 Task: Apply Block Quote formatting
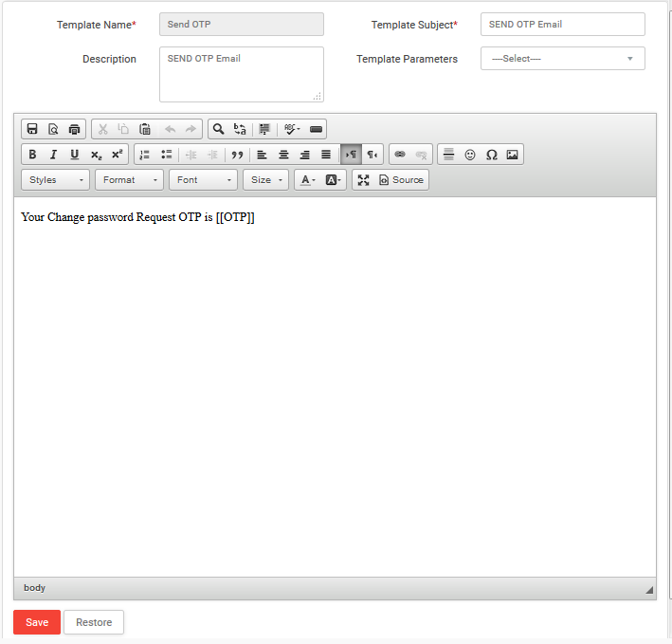point(237,155)
